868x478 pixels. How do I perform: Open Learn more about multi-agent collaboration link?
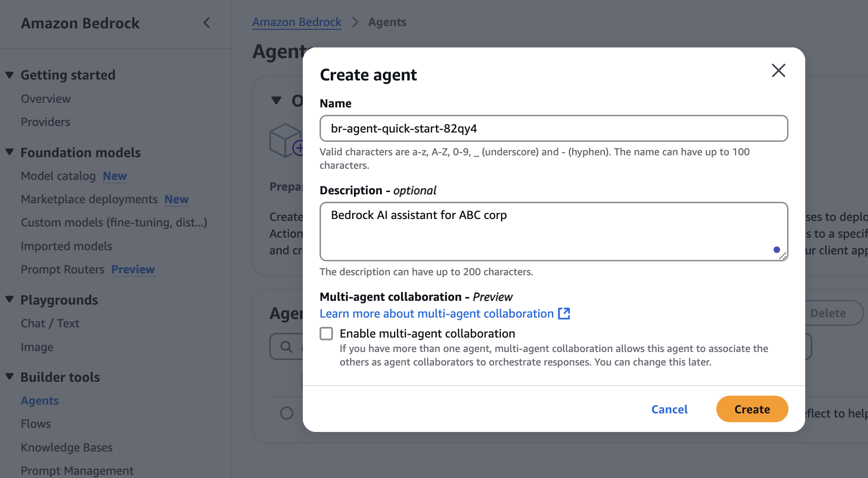coord(436,314)
